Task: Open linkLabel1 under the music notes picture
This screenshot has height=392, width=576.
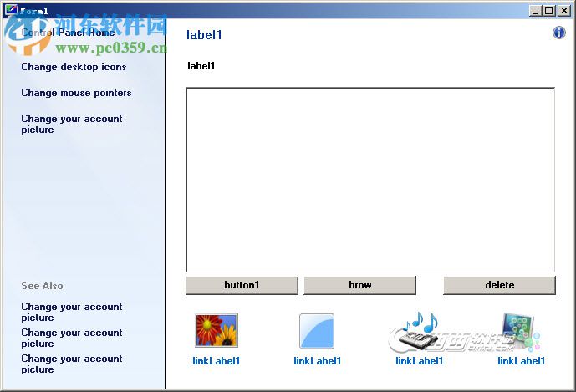Action: click(x=419, y=361)
